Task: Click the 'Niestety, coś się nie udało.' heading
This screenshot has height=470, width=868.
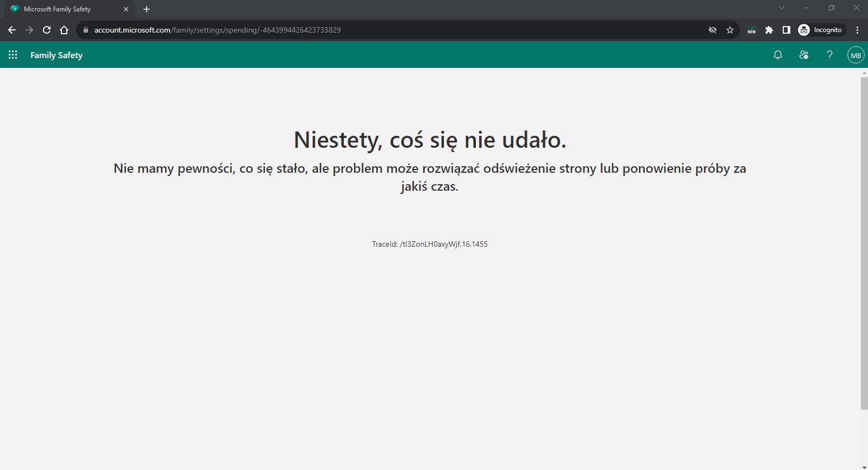Action: coord(430,140)
